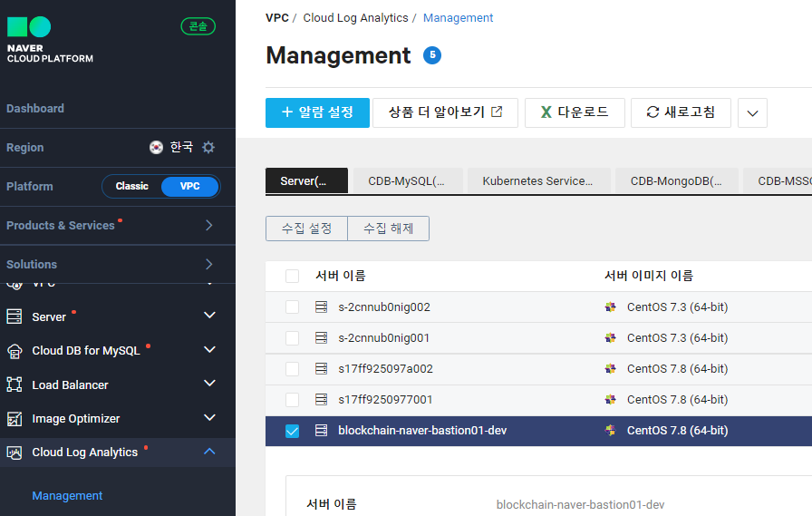Switch to the CDB-MongoDB tab
This screenshot has height=516, width=812.
pos(676,180)
